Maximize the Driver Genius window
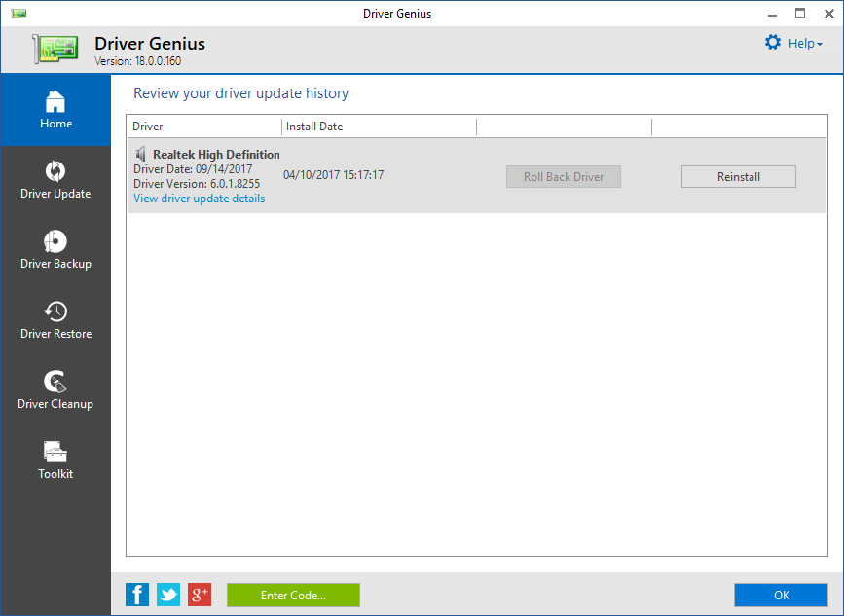The height and width of the screenshot is (616, 844). (800, 14)
